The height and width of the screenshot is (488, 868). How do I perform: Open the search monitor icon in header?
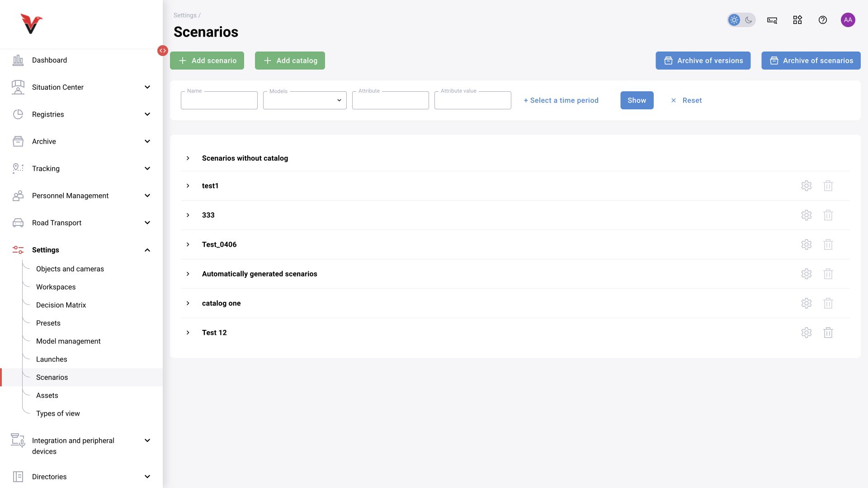[772, 20]
